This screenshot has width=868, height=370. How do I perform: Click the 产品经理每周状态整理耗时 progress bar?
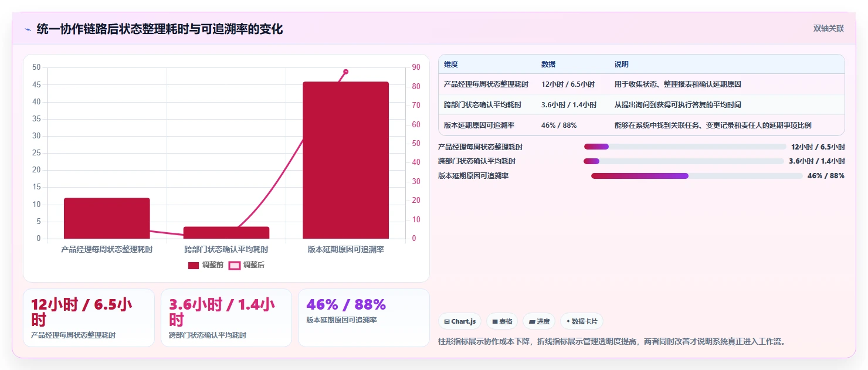(x=685, y=147)
